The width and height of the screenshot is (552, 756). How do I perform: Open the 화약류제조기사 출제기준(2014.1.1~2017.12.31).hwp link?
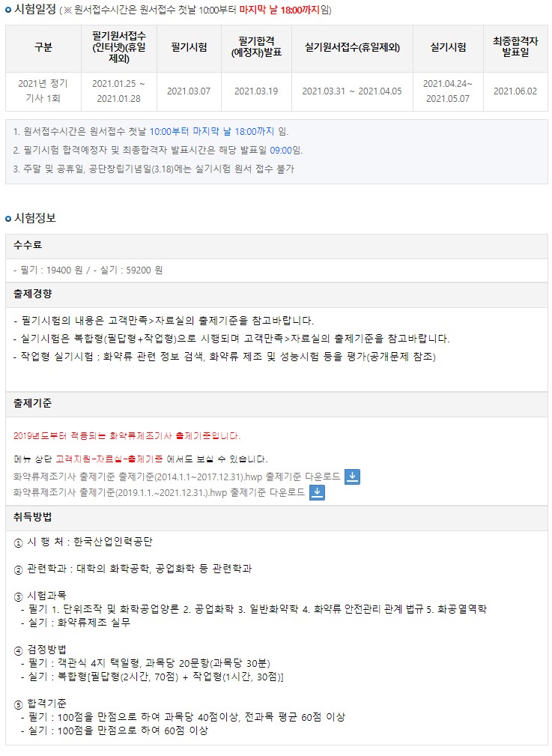point(177,477)
